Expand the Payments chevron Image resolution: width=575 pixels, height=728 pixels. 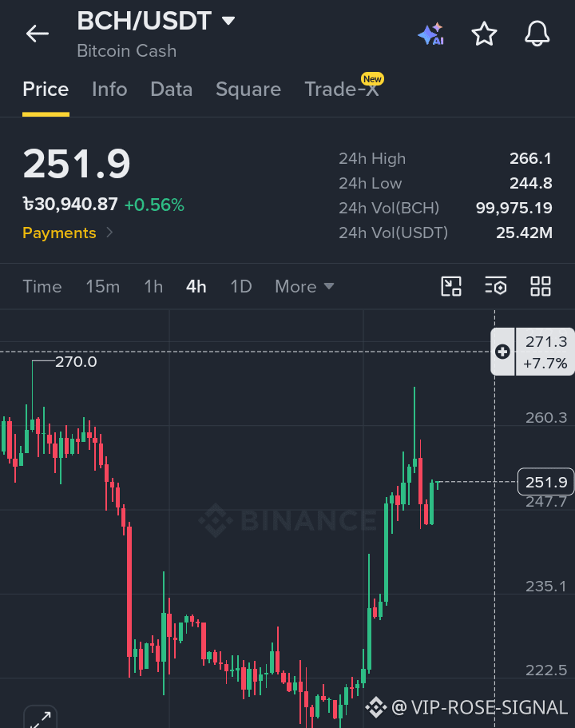point(109,232)
